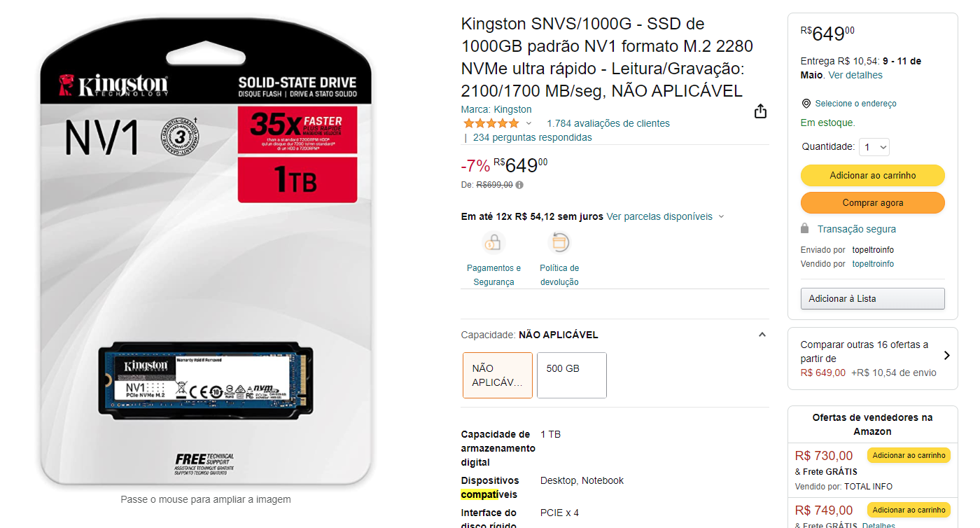The height and width of the screenshot is (528, 980).
Task: Click the Adicionar à Lista button
Action: pos(873,298)
